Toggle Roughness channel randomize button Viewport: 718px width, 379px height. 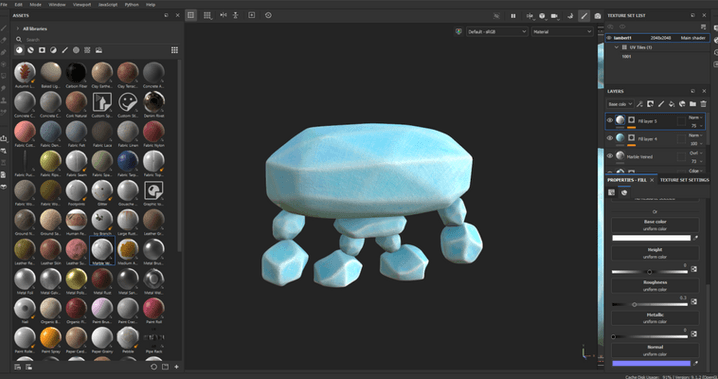[694, 302]
